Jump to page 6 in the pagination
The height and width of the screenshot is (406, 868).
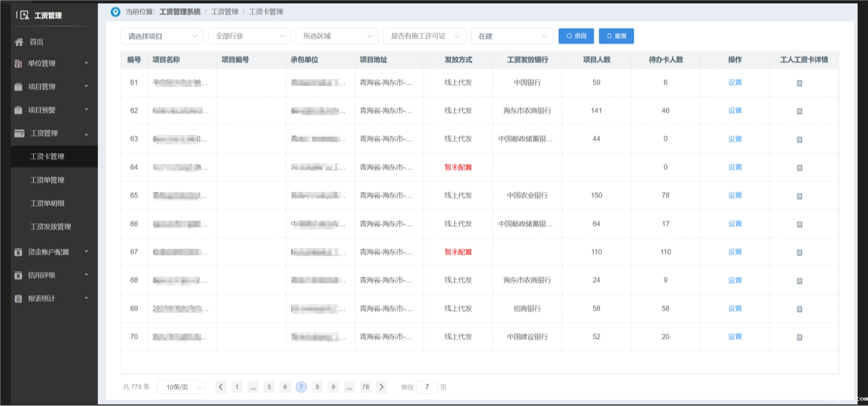(285, 387)
